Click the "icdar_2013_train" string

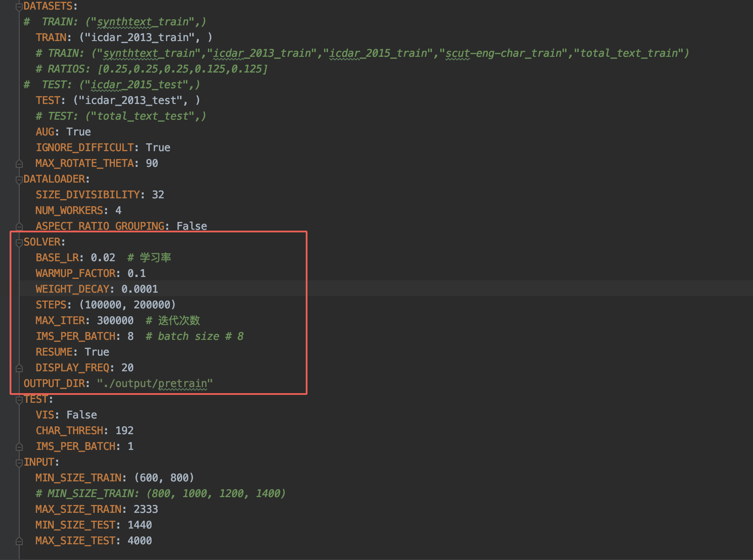pyautogui.click(x=140, y=38)
